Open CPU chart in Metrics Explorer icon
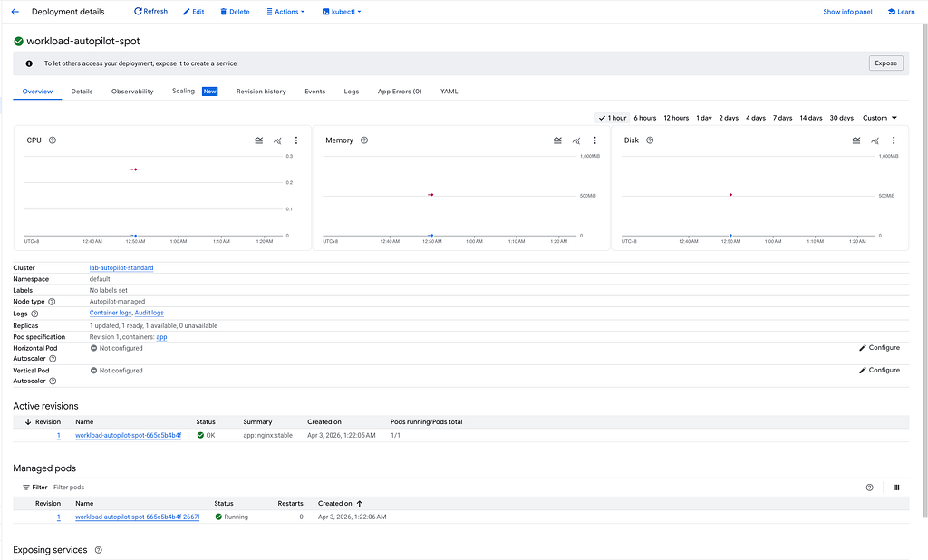The width and height of the screenshot is (928, 560). [277, 140]
